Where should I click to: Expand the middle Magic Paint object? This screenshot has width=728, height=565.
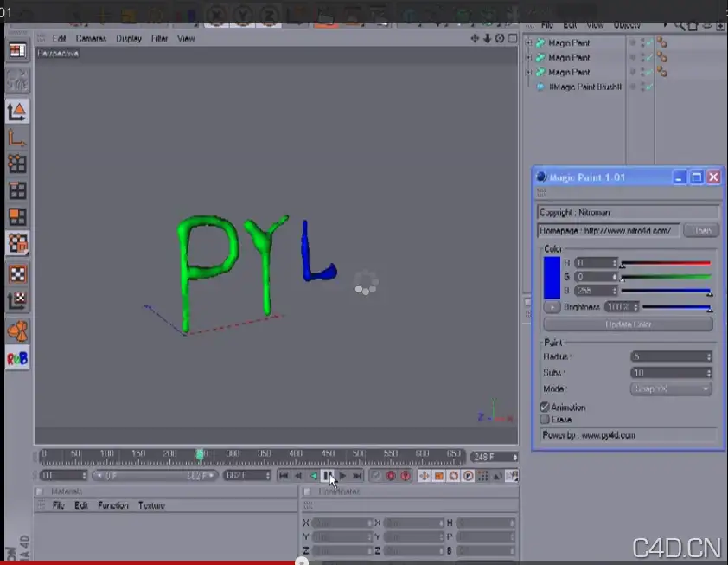point(528,58)
